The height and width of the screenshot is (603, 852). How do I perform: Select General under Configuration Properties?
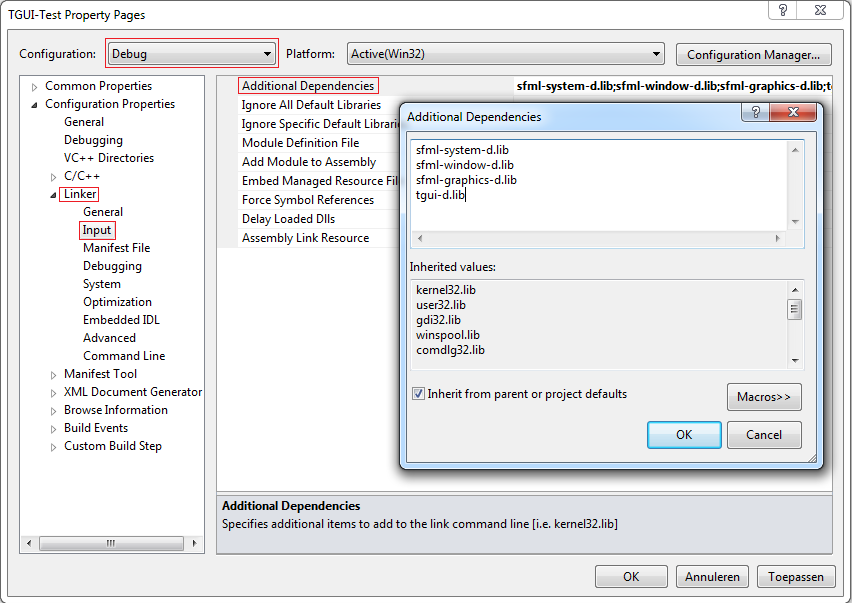84,122
